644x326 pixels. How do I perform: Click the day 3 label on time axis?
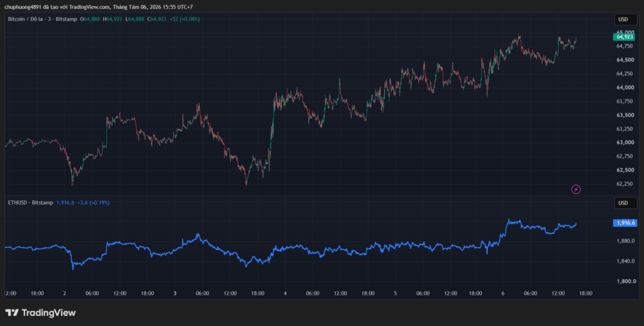click(x=175, y=293)
